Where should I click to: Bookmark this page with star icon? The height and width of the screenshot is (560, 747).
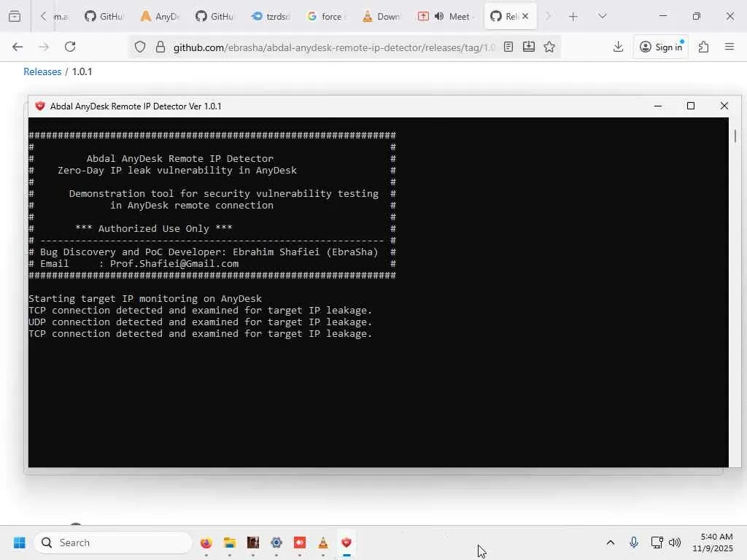pyautogui.click(x=549, y=47)
